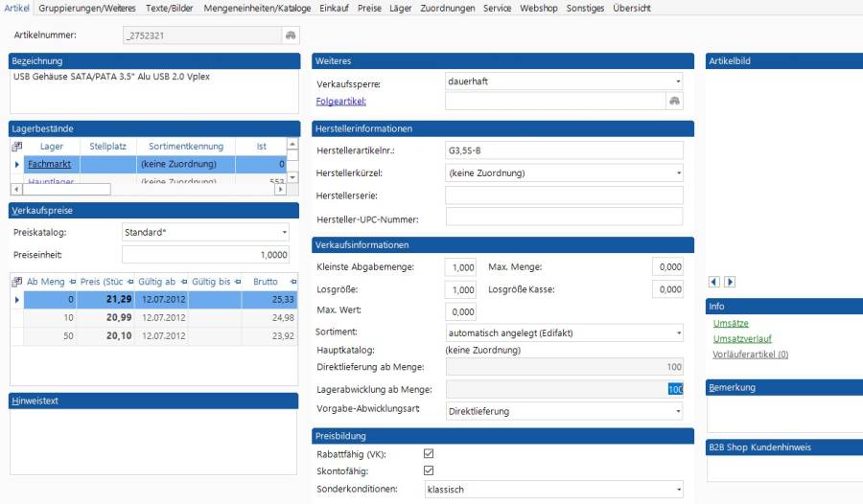Click the binoculars icon in the Folgeartikel field

674,102
